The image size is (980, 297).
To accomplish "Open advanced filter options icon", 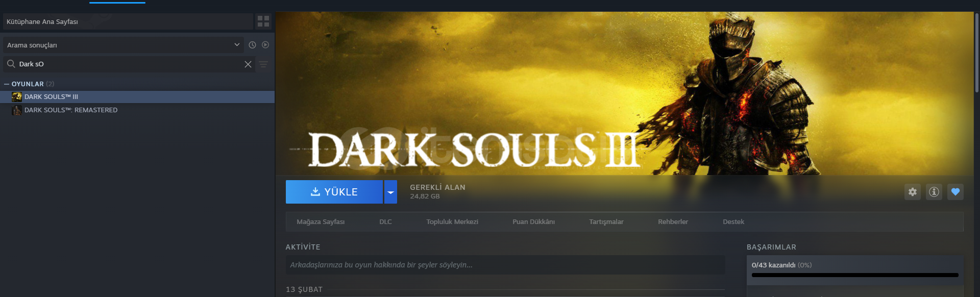I will coord(263,64).
